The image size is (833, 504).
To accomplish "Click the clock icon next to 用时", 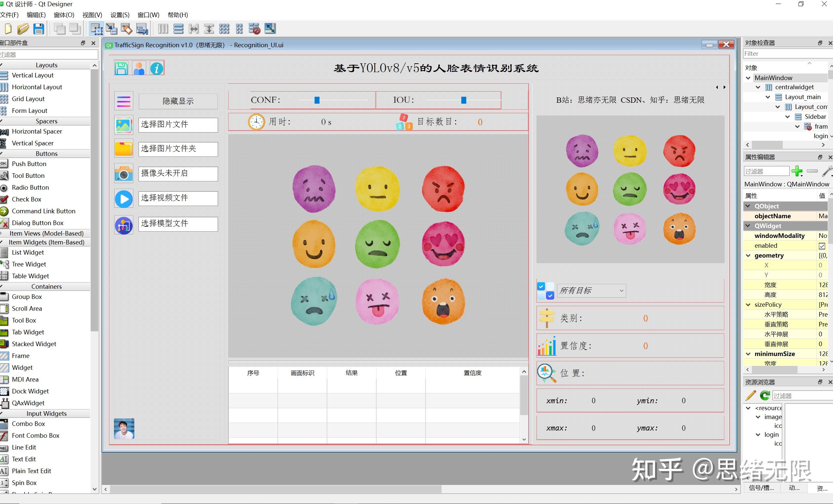I will [256, 122].
